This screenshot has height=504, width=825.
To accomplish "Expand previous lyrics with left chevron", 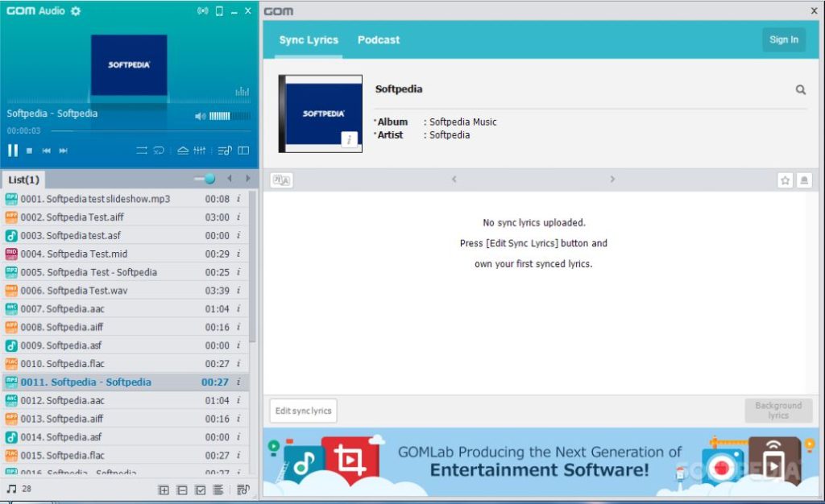I will tap(454, 180).
